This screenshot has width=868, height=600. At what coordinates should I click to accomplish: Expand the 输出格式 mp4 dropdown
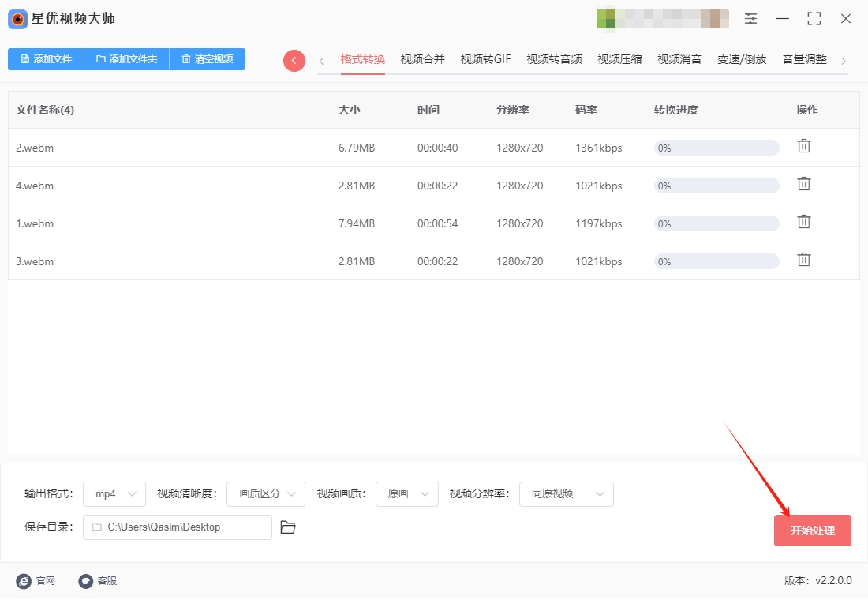(x=114, y=494)
